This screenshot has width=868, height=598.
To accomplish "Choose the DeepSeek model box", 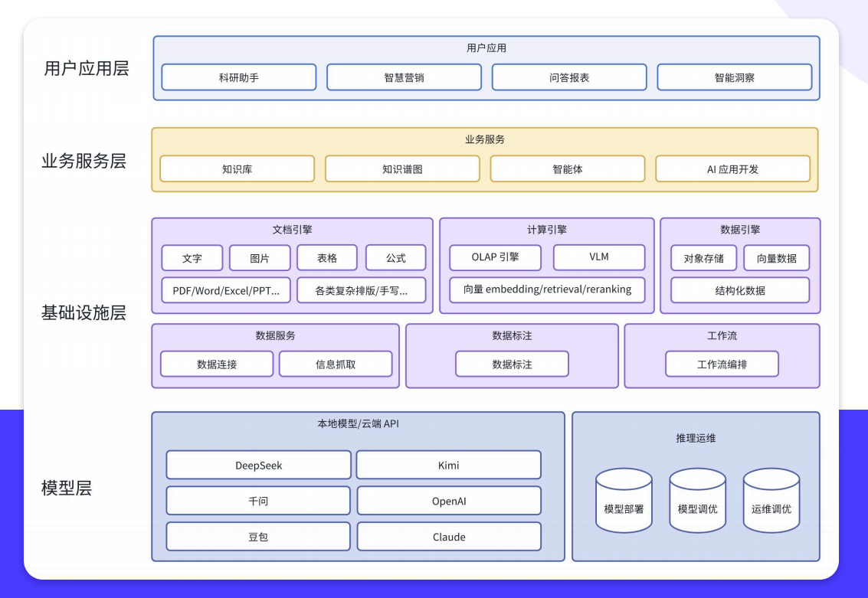I will [258, 465].
